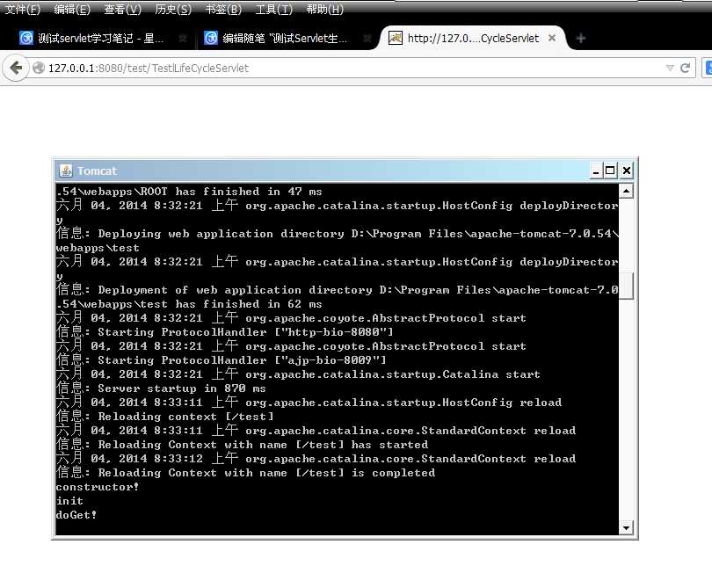Click the http-bio-8080 ProtocolHandler line
The image size is (712, 588).
pos(224,332)
